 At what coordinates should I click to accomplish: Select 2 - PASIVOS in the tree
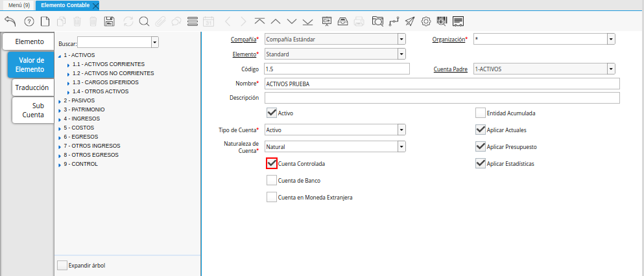pyautogui.click(x=79, y=100)
